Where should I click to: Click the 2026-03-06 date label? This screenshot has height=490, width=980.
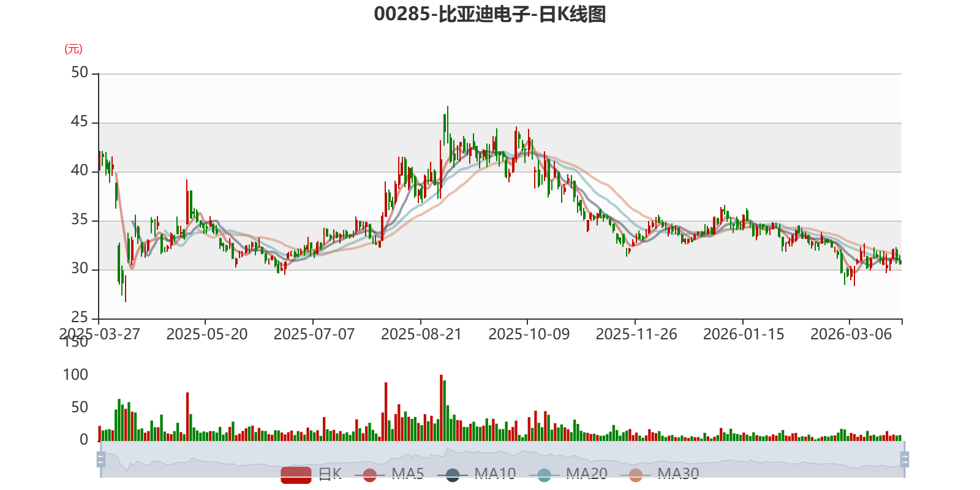click(x=851, y=334)
